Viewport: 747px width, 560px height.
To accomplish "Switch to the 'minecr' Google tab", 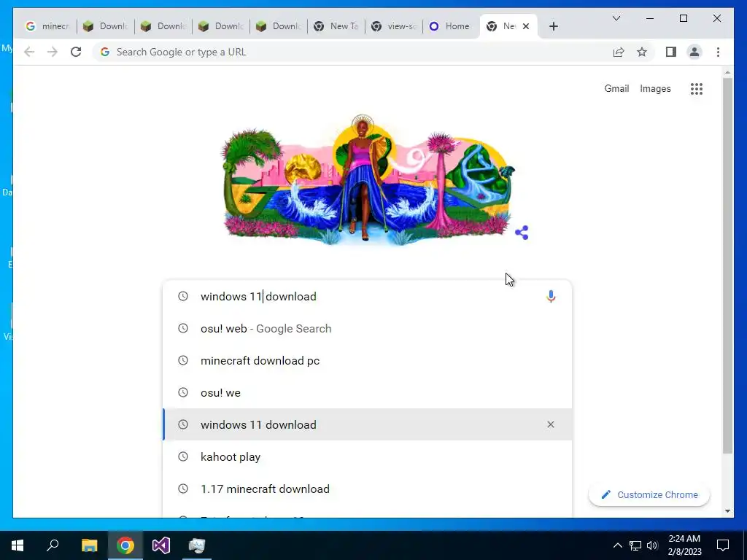I will click(x=47, y=26).
